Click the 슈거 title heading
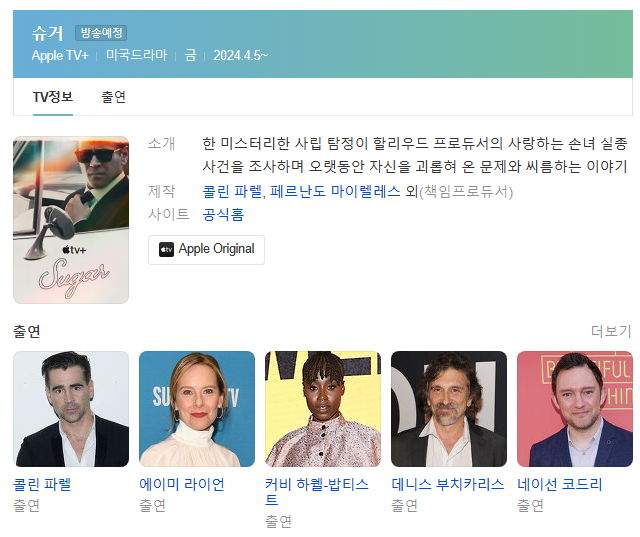The image size is (640, 537). pos(47,33)
